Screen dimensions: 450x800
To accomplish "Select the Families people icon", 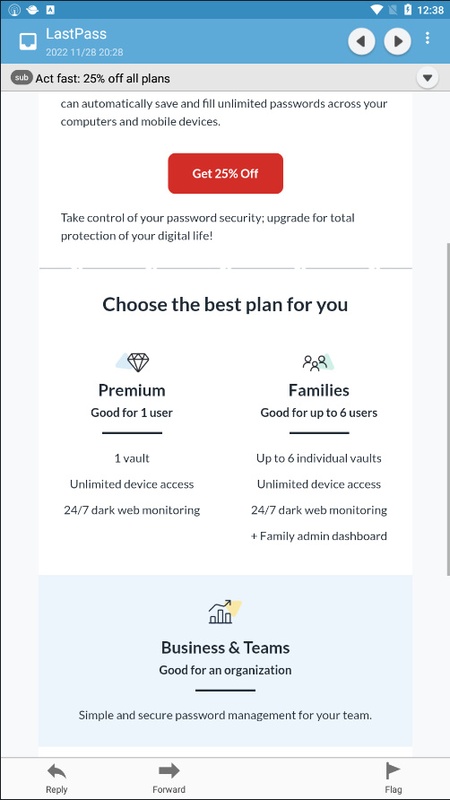I will [x=318, y=362].
